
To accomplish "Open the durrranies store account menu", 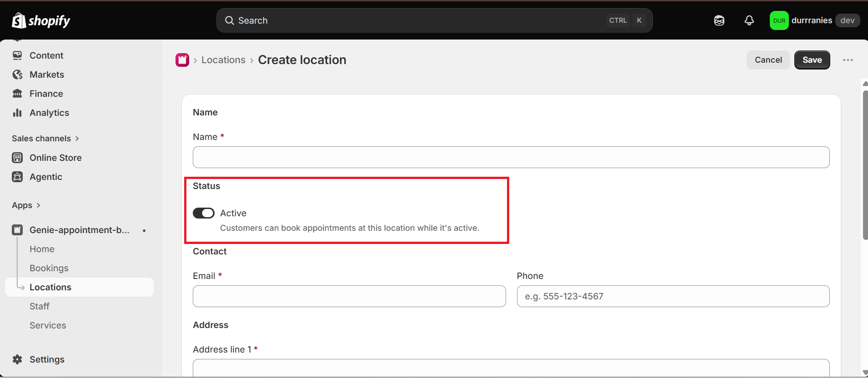I will (x=814, y=20).
